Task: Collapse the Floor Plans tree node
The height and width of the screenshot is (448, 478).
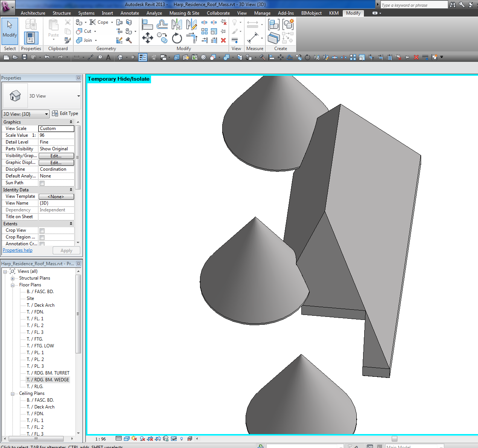Action: pyautogui.click(x=12, y=285)
